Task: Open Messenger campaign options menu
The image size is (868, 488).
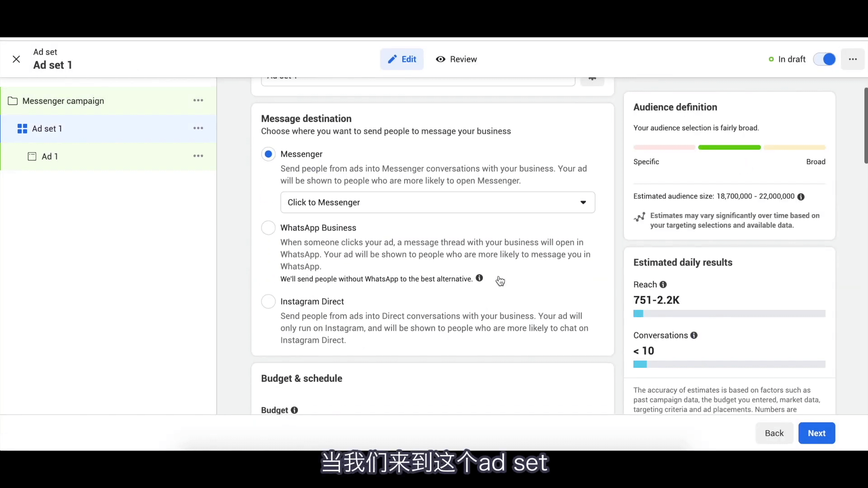Action: coord(198,100)
